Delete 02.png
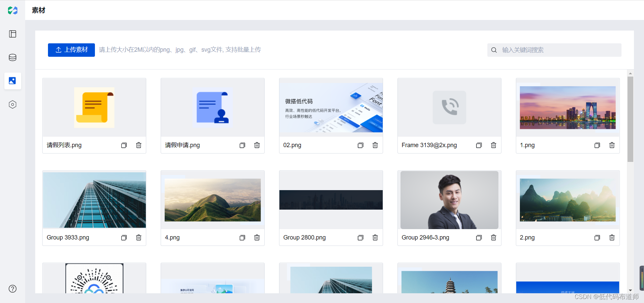This screenshot has width=644, height=303. point(375,145)
